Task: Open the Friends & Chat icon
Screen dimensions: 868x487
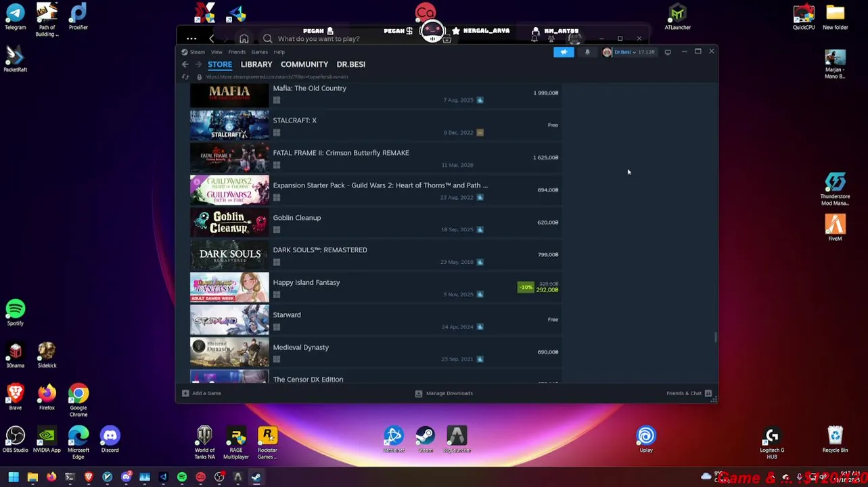Action: click(x=708, y=393)
